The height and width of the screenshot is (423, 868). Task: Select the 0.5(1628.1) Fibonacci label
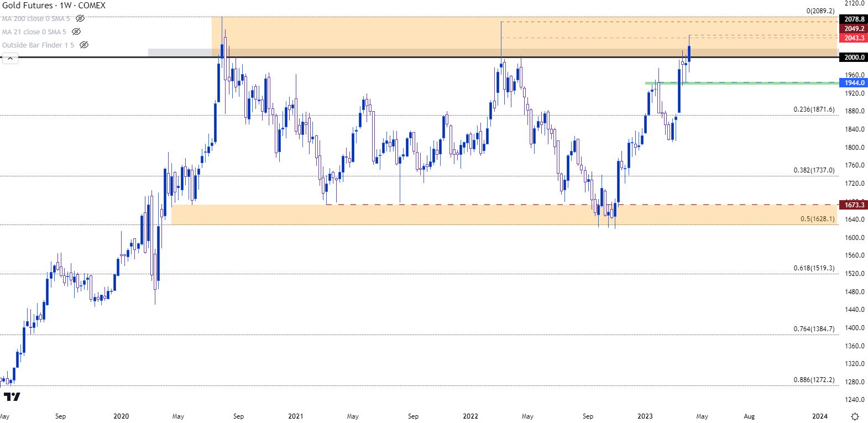click(817, 219)
